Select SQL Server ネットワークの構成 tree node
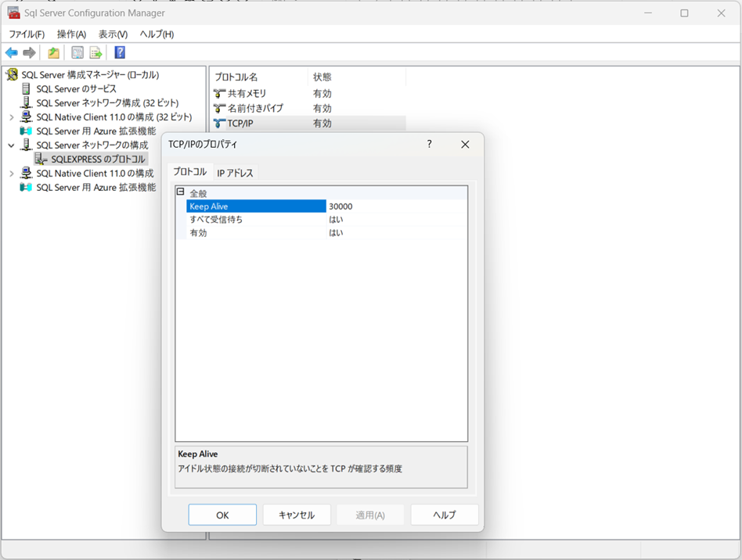The width and height of the screenshot is (742, 560). pos(92,145)
